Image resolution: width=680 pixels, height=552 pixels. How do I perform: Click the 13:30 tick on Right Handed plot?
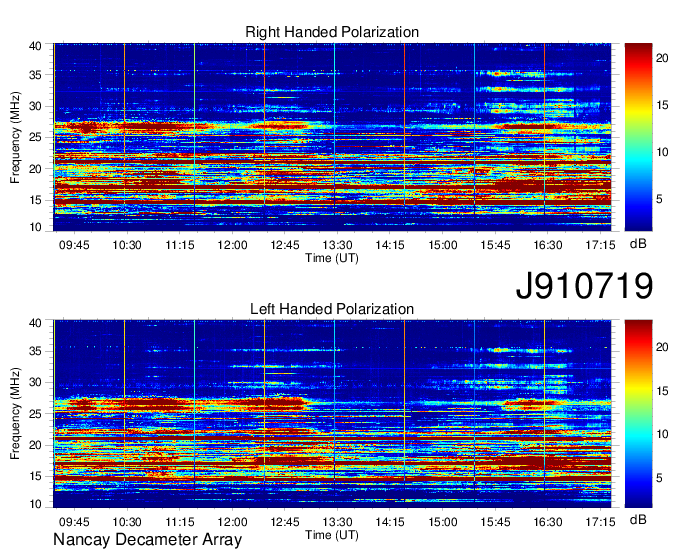(337, 245)
